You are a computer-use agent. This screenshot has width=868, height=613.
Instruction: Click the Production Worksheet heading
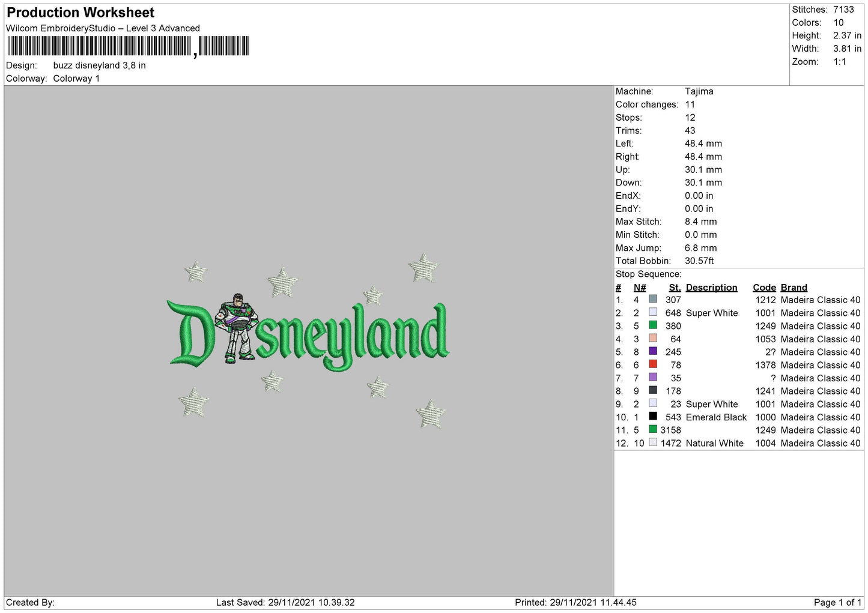(x=80, y=13)
